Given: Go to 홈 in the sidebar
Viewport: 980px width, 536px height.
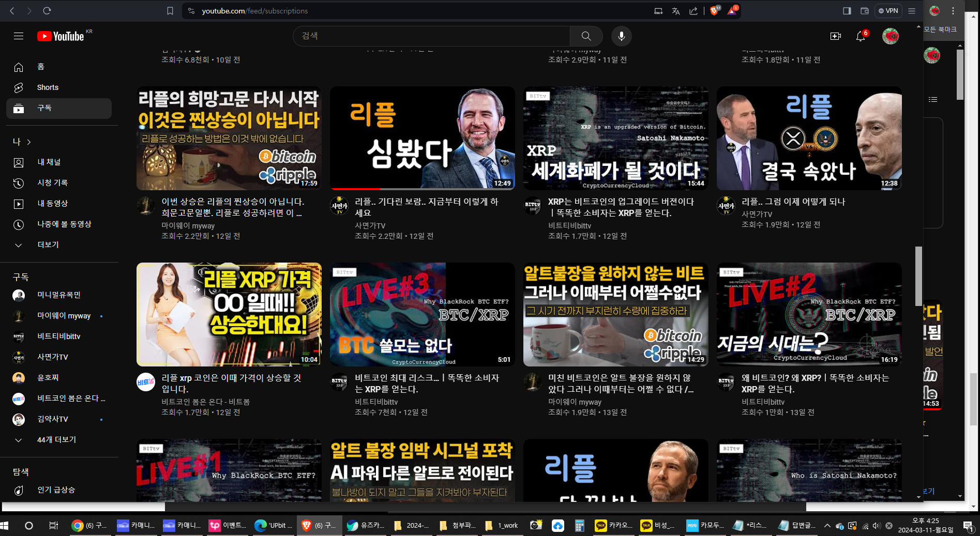Looking at the screenshot, I should click(59, 67).
